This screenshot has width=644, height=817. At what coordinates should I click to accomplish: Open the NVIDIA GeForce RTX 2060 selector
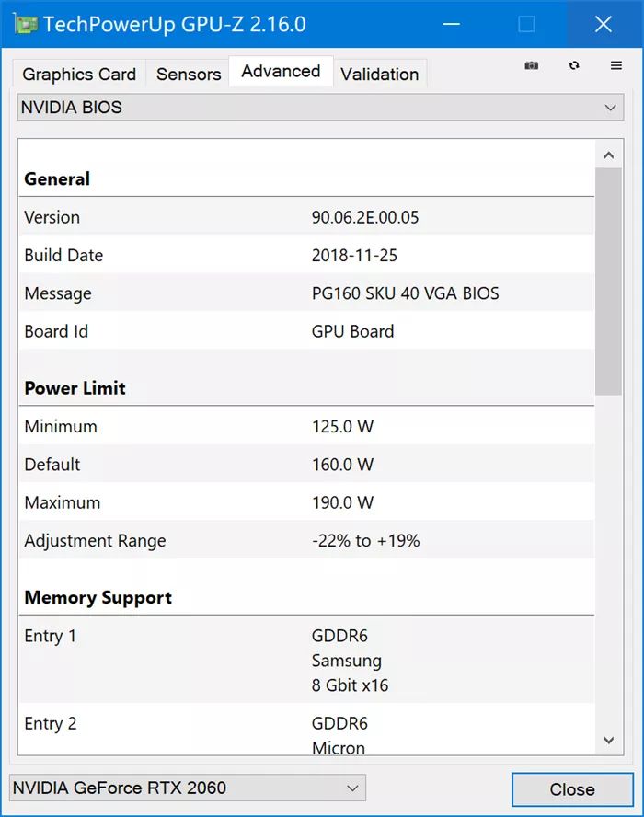pyautogui.click(x=187, y=788)
